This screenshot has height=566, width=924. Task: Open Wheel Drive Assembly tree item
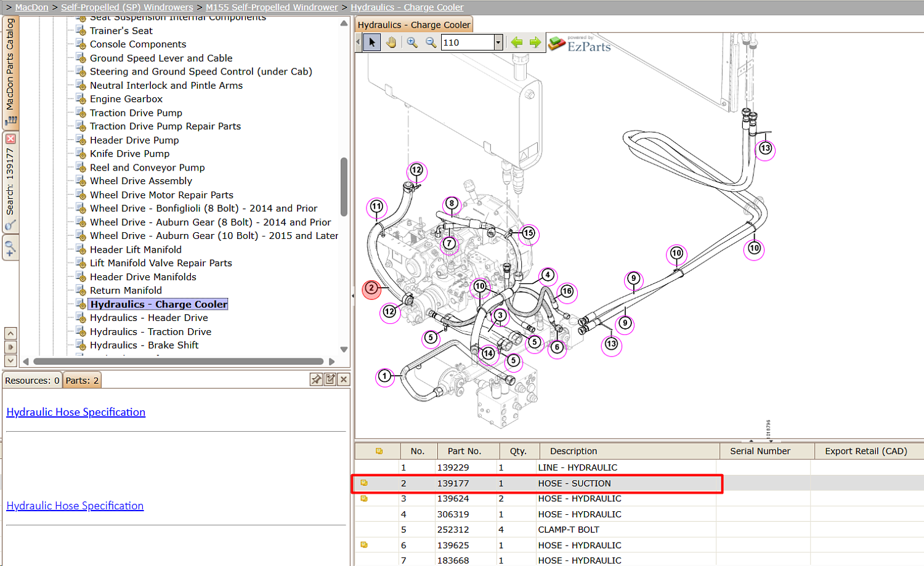click(141, 181)
